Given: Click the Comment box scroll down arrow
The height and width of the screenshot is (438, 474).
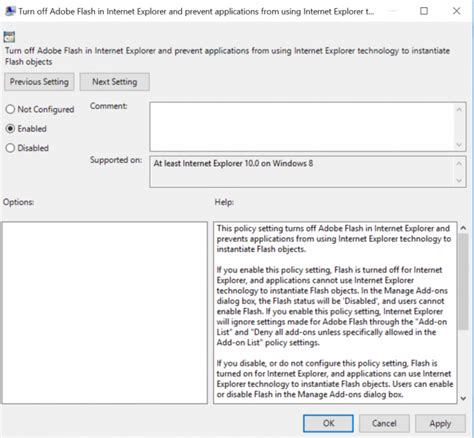Looking at the screenshot, I should [459, 145].
